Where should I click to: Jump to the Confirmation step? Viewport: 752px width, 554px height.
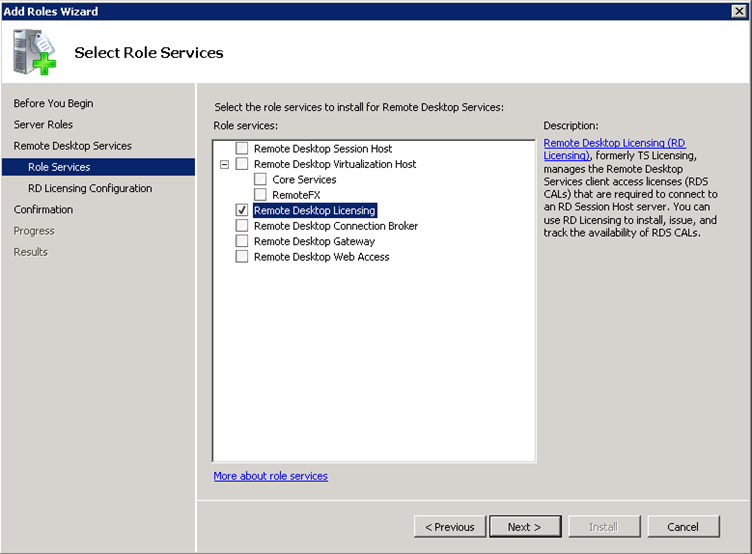click(x=43, y=210)
